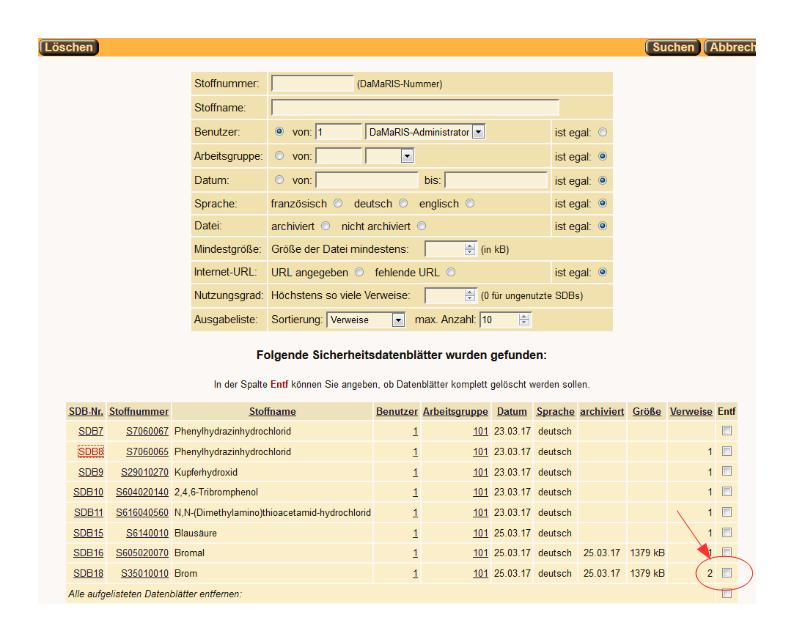Choose französisch as Sprache
794x643 pixels.
click(338, 204)
